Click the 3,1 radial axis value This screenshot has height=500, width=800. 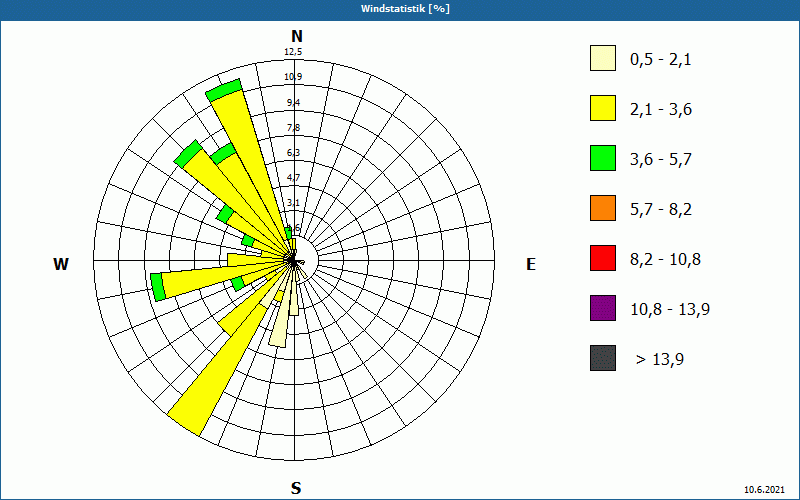pos(293,203)
